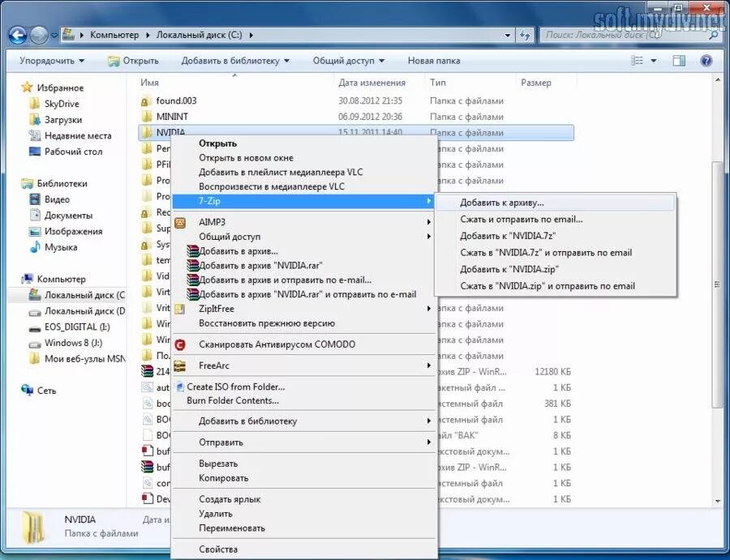Viewport: 730px width, 560px height.
Task: Expand the FreeArc submenu
Action: pos(429,365)
